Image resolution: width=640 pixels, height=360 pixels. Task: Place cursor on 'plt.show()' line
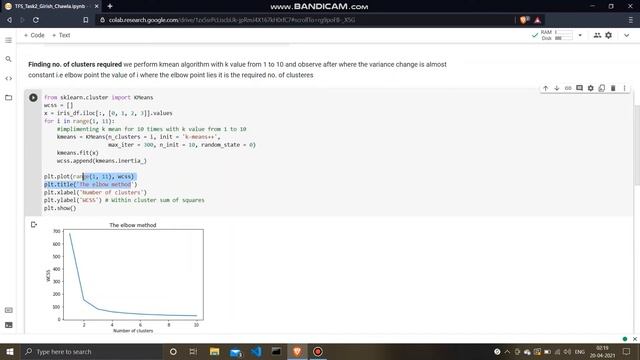(60, 208)
